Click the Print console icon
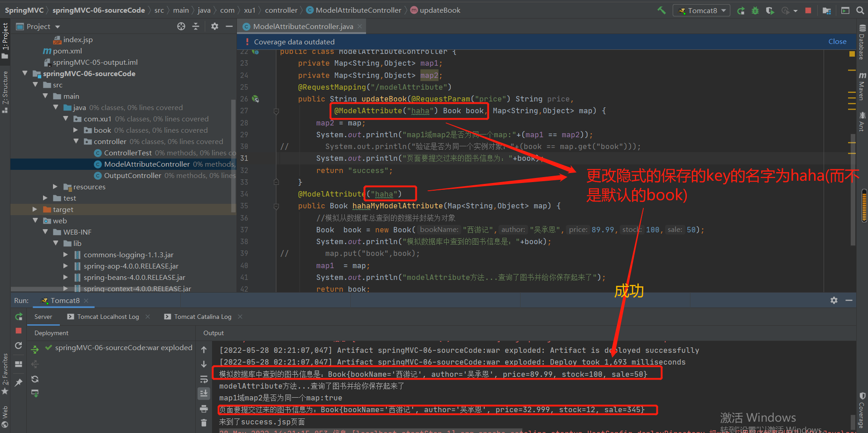868x433 pixels. 204,409
